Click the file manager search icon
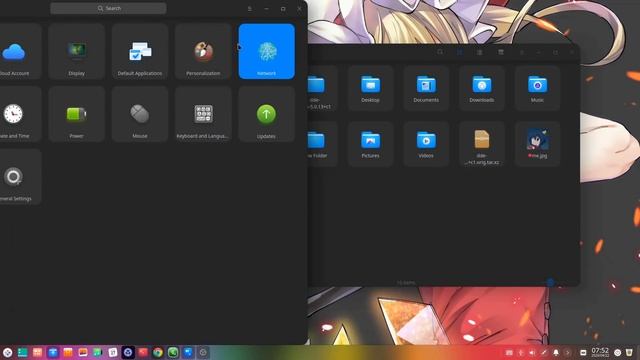 point(440,52)
